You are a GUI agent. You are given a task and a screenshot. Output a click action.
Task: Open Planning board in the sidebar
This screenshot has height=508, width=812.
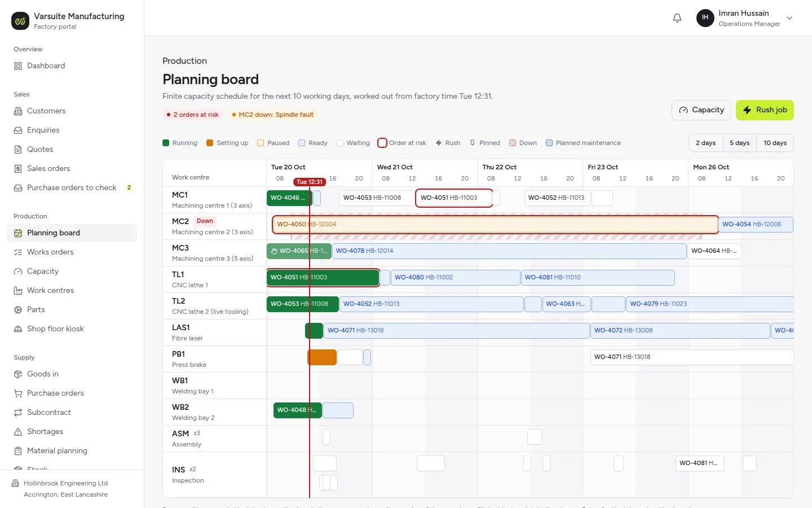tap(72, 233)
